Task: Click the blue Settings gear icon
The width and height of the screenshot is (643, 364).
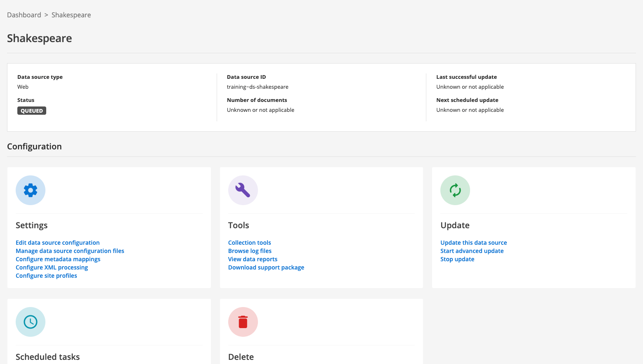Action: click(x=31, y=190)
